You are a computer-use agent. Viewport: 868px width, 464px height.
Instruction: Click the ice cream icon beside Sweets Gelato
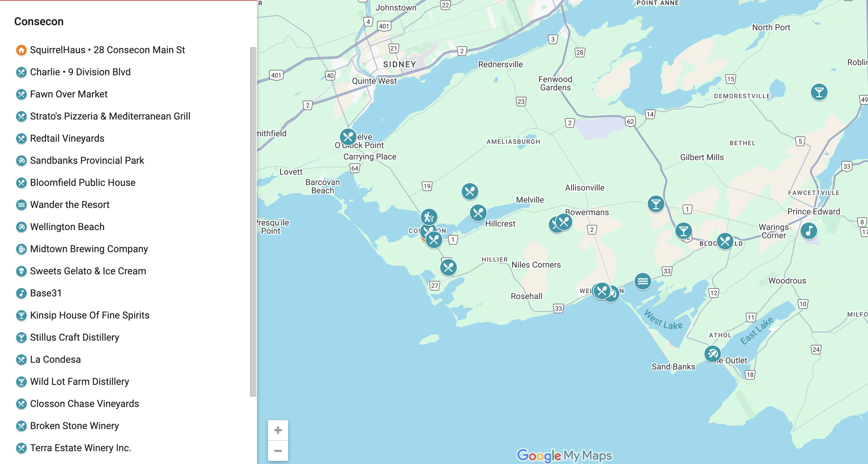[21, 271]
